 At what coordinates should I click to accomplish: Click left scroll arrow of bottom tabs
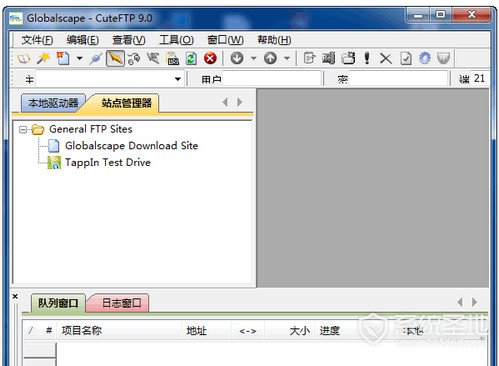(x=460, y=302)
